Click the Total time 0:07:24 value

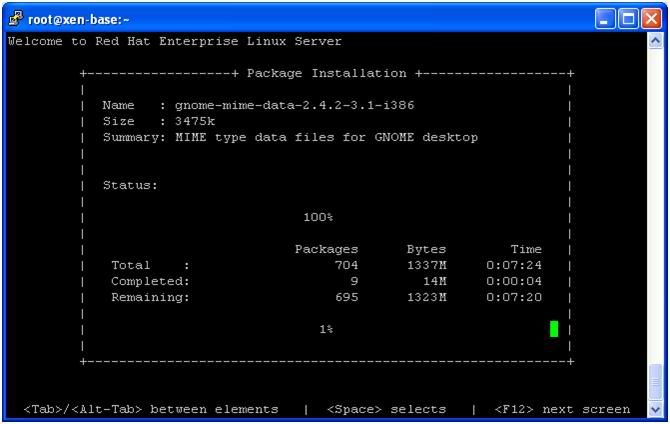point(514,265)
